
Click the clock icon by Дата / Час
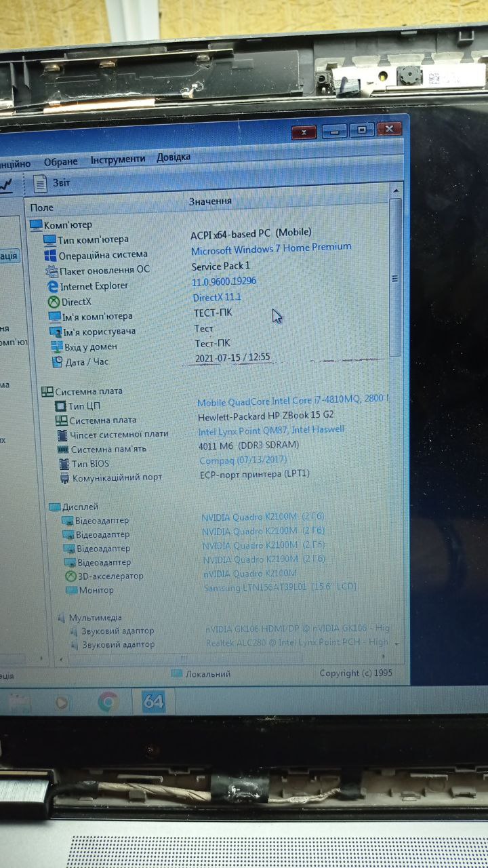point(58,362)
